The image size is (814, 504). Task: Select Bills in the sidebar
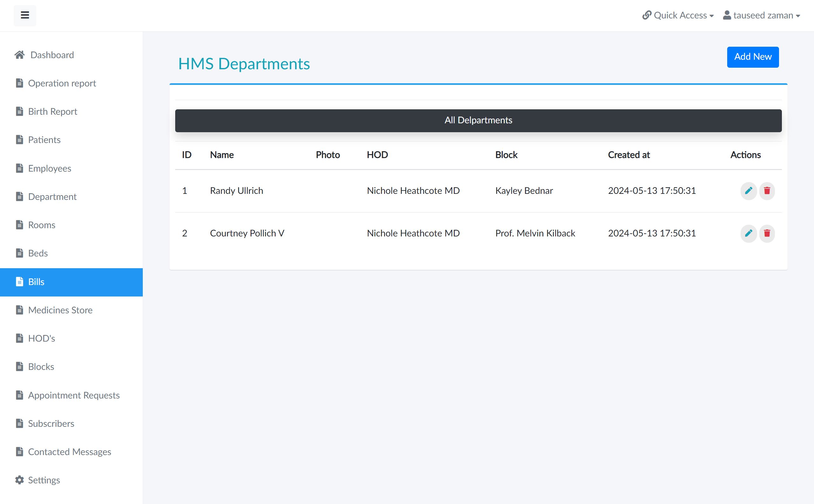click(x=36, y=282)
